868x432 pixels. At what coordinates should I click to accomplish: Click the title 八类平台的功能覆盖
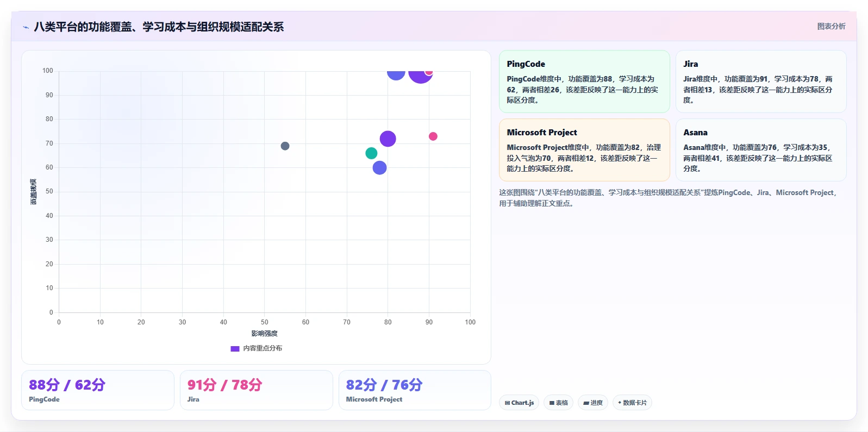pos(159,27)
